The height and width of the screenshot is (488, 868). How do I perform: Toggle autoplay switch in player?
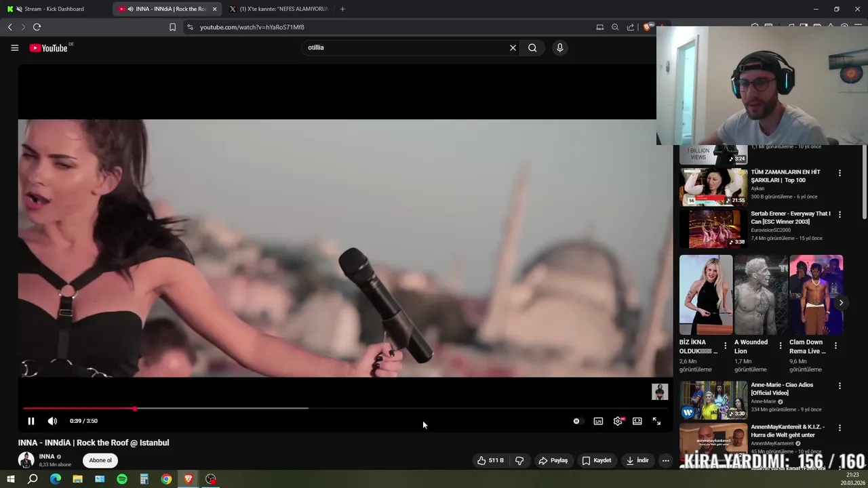pyautogui.click(x=576, y=421)
